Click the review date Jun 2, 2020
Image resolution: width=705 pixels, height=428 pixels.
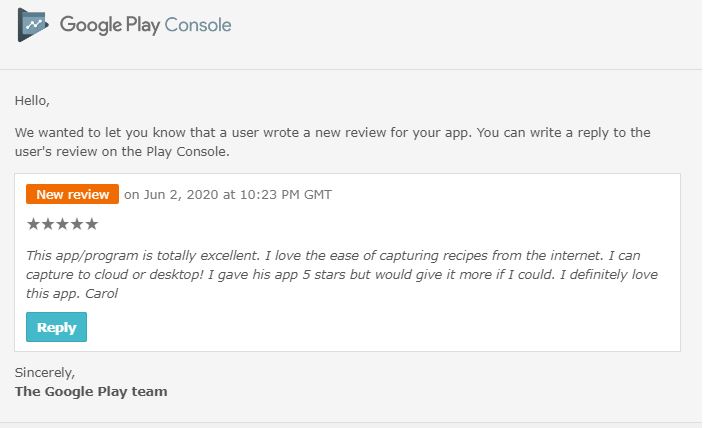181,195
